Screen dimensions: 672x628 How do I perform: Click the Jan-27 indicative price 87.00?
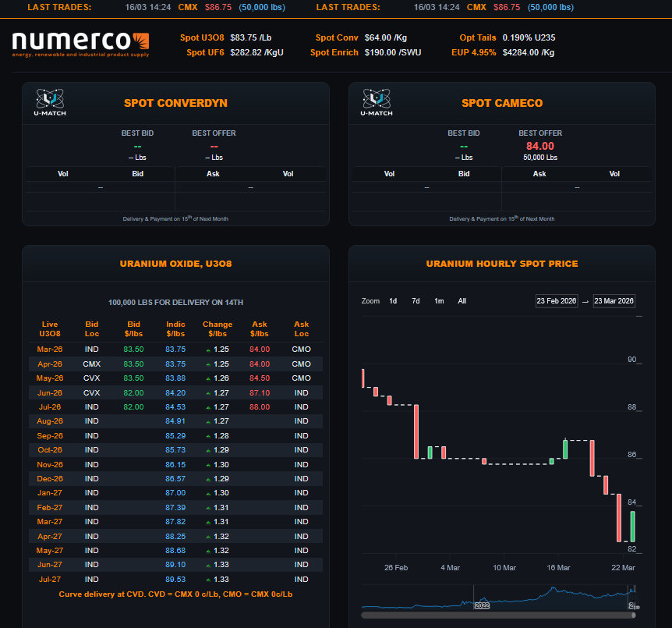click(x=175, y=492)
